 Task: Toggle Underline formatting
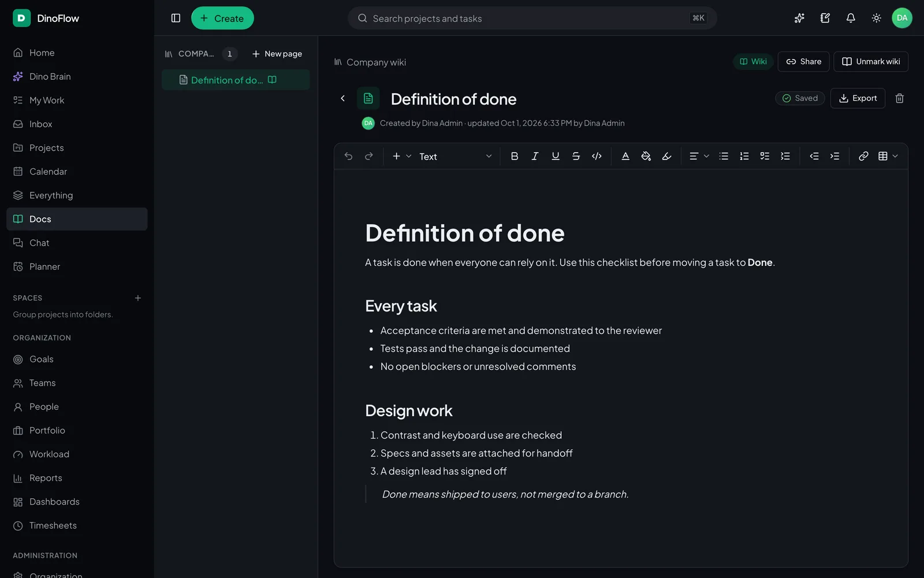click(556, 156)
